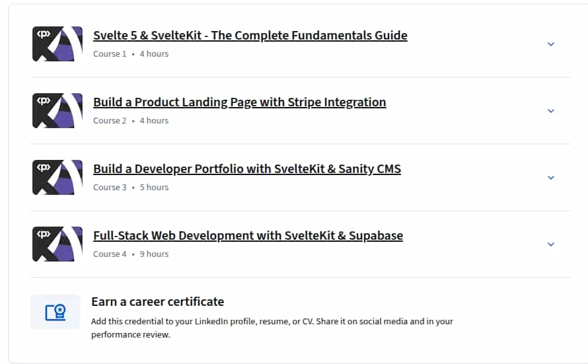Click the '5 hours' duration text

pos(154,188)
